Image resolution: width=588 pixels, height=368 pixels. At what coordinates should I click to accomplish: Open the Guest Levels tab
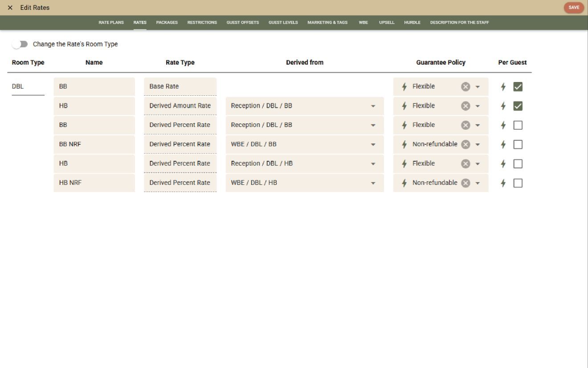point(283,23)
